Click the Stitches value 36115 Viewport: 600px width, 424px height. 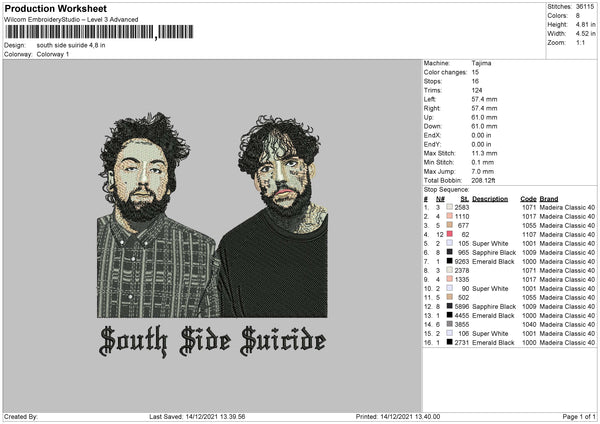click(585, 7)
